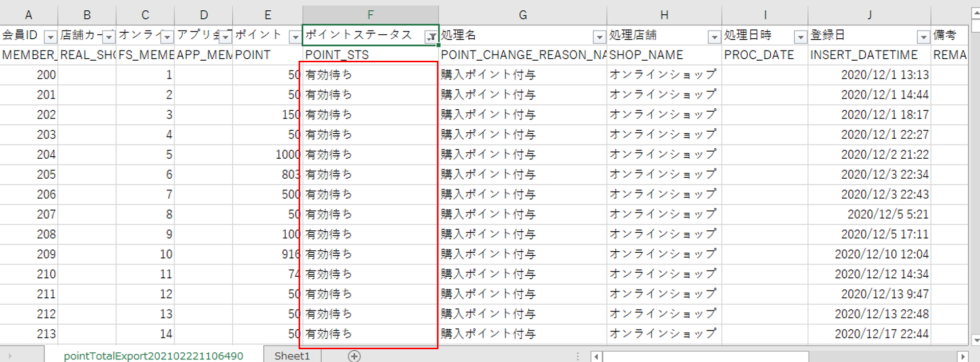Click the active filter icon on ポイントステータス
The image size is (980, 362).
431,37
